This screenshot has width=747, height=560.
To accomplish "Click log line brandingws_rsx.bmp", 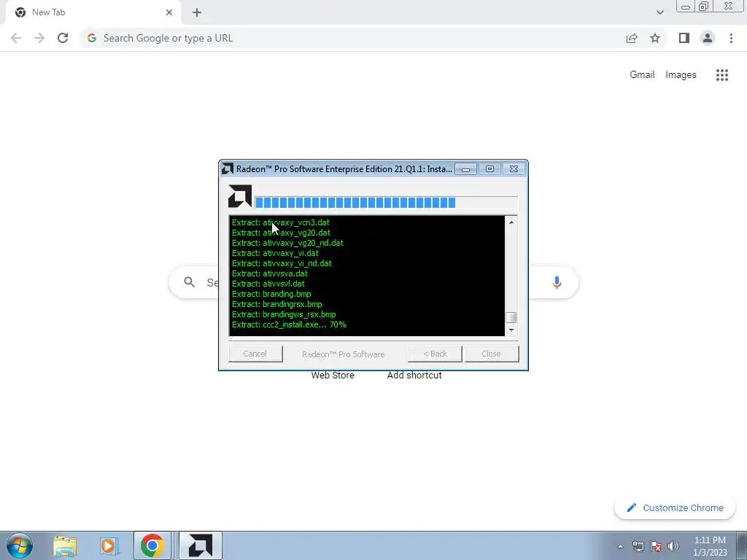I will click(x=284, y=314).
